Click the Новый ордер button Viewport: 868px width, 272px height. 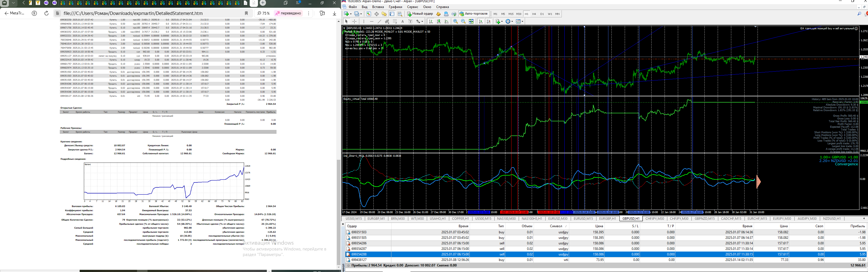click(x=420, y=14)
